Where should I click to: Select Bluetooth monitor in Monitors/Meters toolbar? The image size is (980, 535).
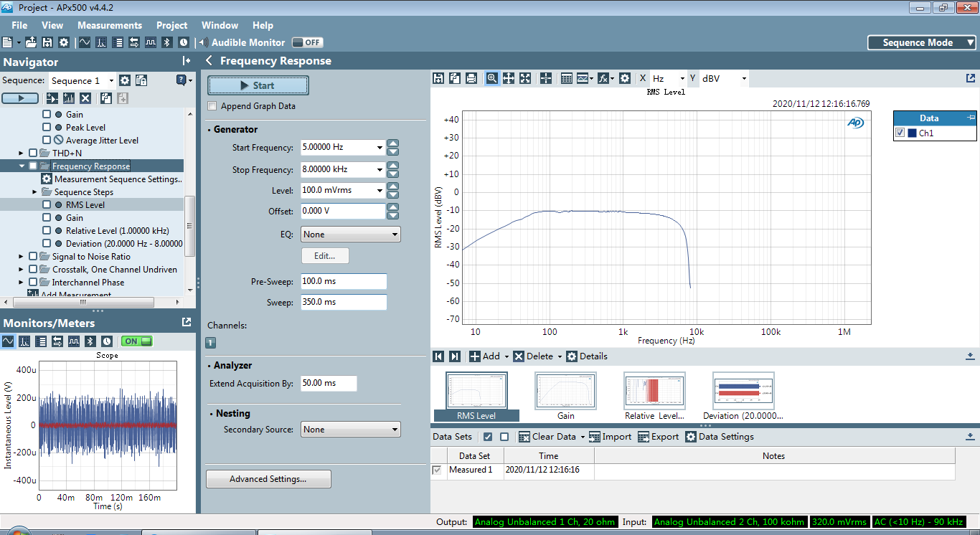click(90, 341)
